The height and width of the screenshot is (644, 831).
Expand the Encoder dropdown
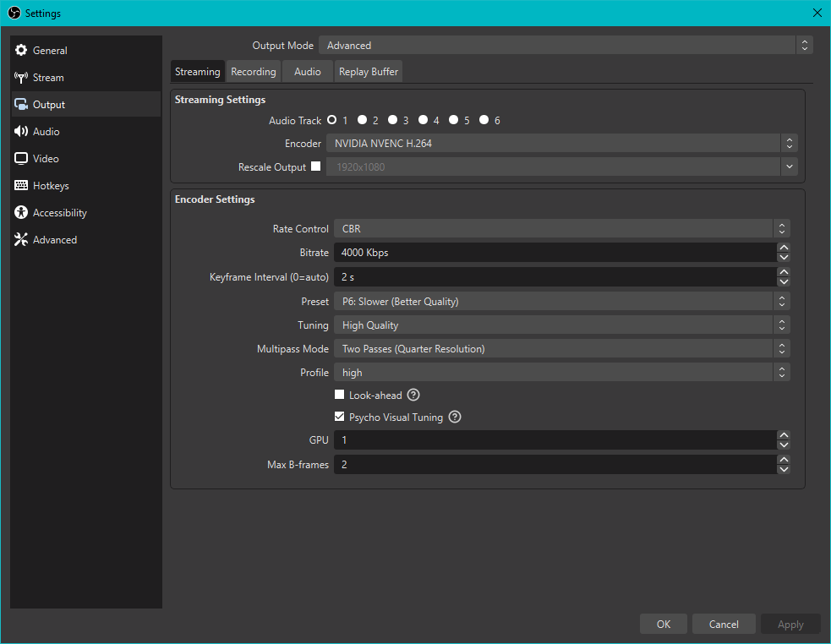click(x=561, y=144)
